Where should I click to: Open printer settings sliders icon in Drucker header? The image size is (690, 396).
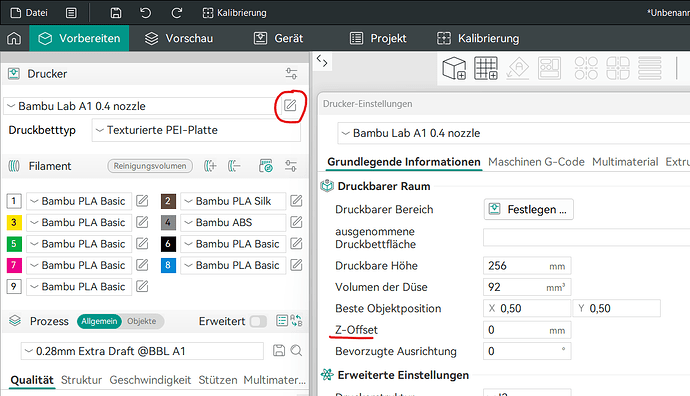click(291, 73)
